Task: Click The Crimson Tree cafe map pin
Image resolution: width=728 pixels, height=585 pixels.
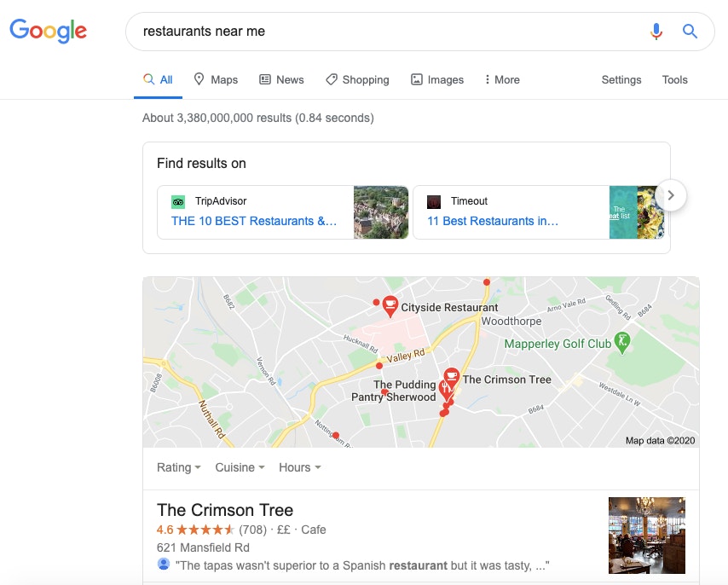Action: click(451, 376)
